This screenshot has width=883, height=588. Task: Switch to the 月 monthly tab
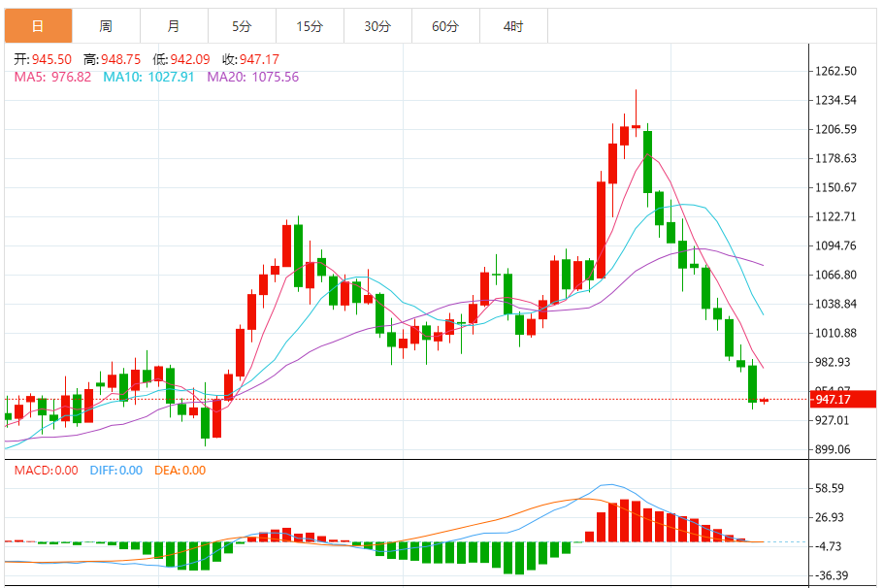174,26
